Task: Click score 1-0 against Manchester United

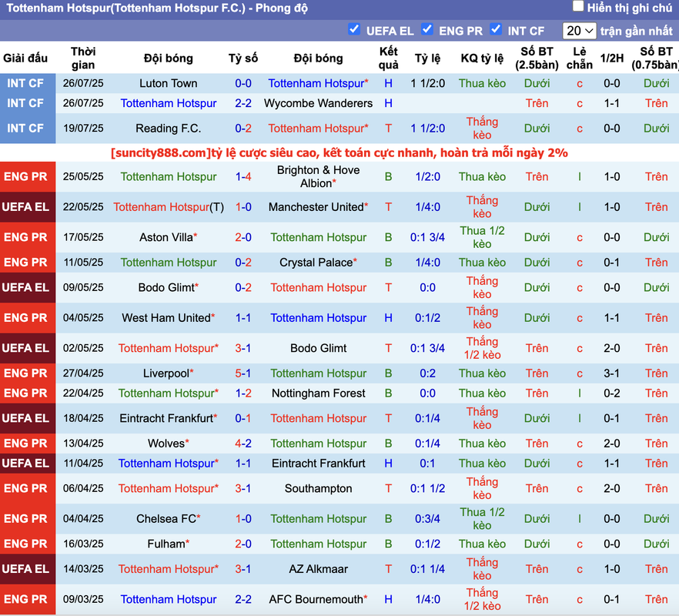Action: click(x=243, y=207)
